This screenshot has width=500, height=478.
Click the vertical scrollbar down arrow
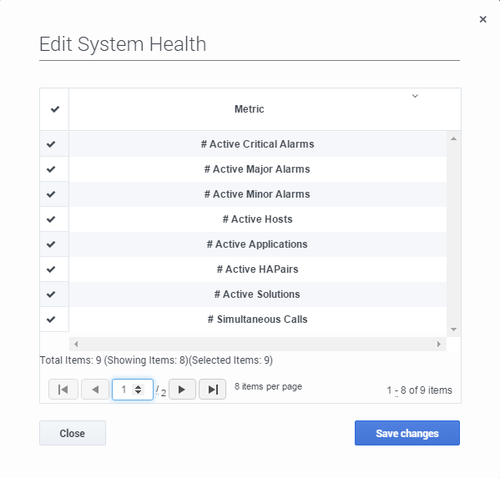click(x=453, y=329)
